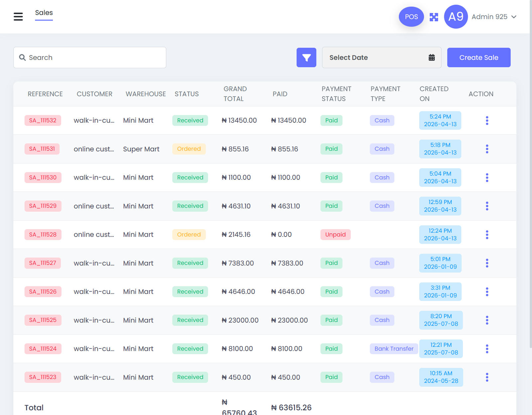Expand row options for SA_111526

click(x=487, y=292)
